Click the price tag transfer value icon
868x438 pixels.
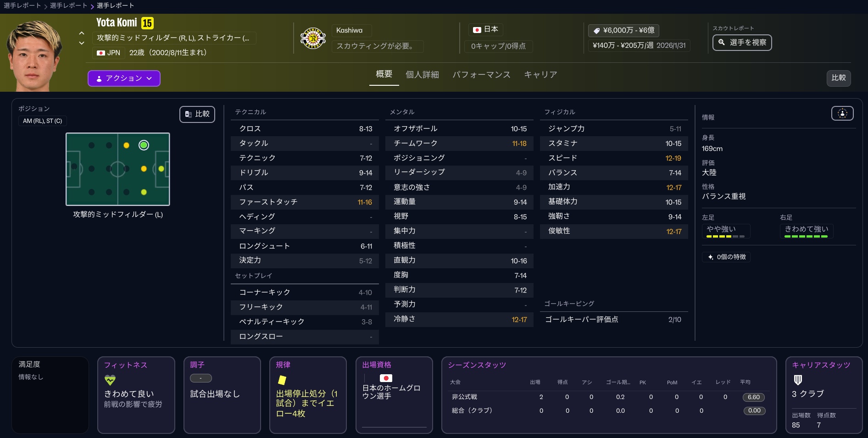tap(596, 31)
